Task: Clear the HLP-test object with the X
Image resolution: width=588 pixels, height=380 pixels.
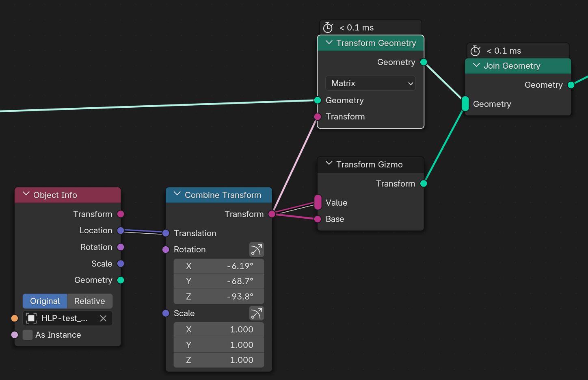Action: [103, 318]
